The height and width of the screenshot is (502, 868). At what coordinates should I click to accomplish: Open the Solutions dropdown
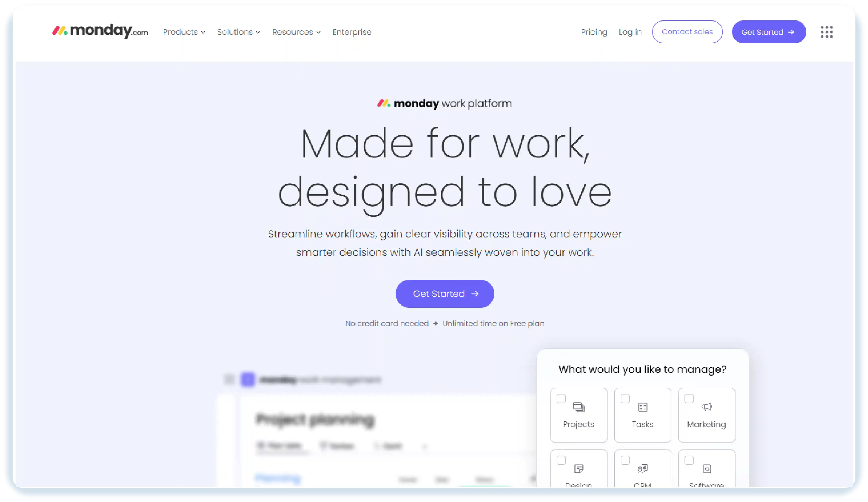238,32
